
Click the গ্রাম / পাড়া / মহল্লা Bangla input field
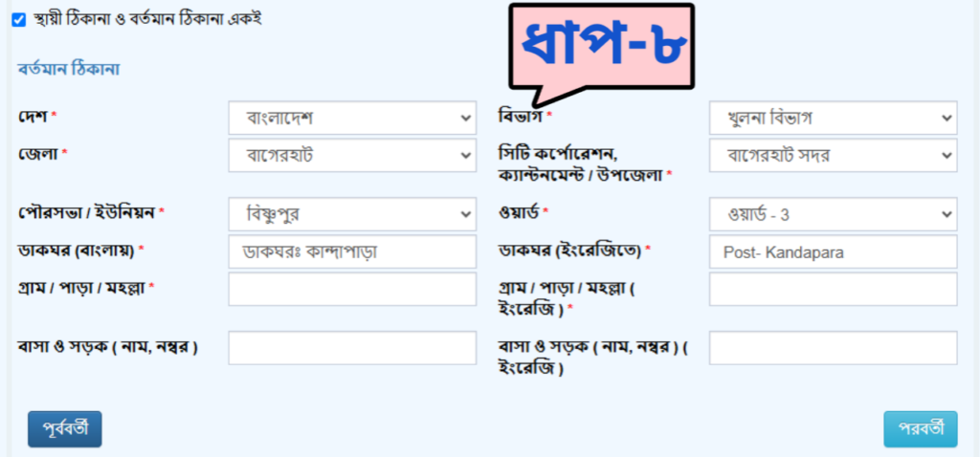pyautogui.click(x=352, y=289)
